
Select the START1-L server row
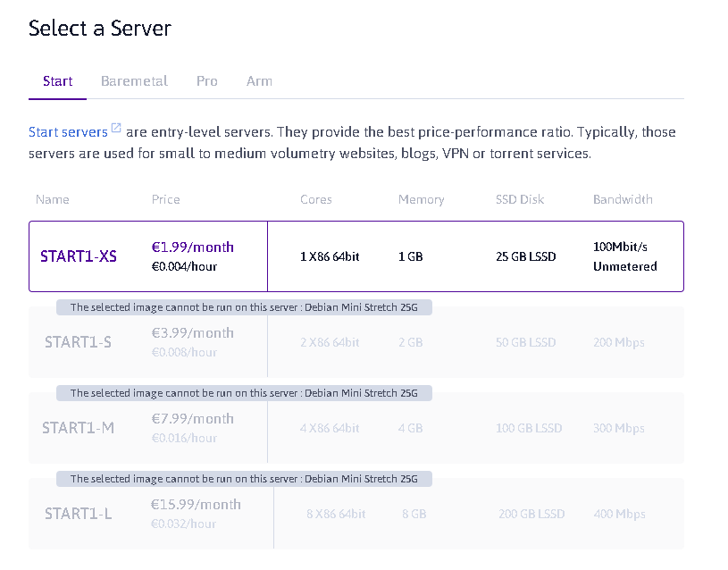(78, 514)
